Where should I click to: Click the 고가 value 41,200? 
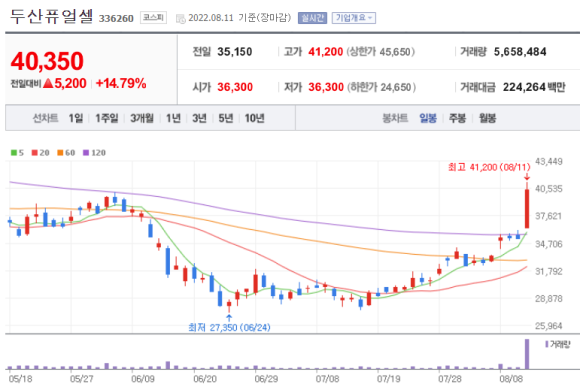click(326, 52)
